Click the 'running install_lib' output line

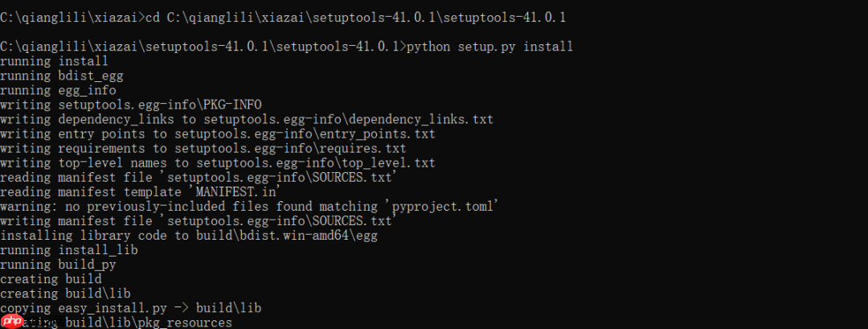tap(68, 250)
